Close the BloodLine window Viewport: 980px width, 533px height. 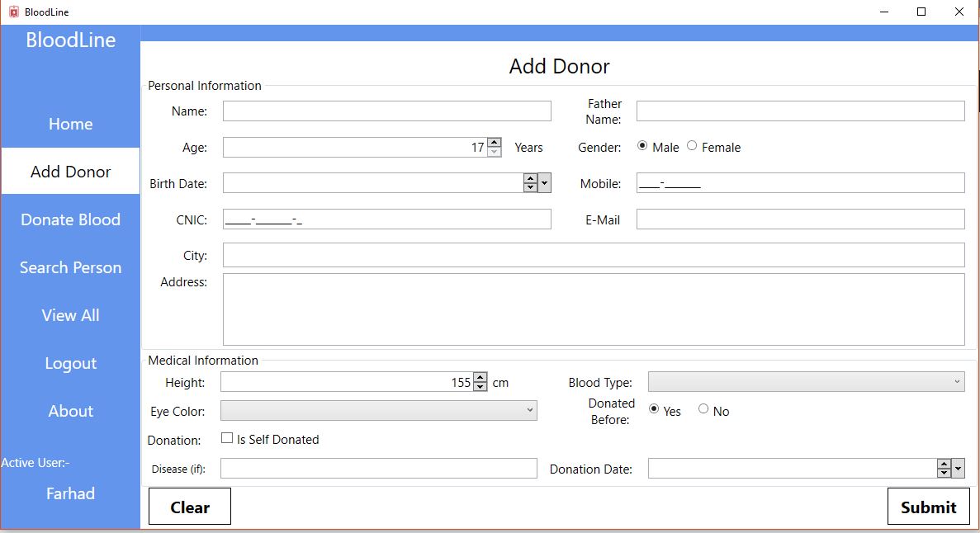click(x=959, y=12)
